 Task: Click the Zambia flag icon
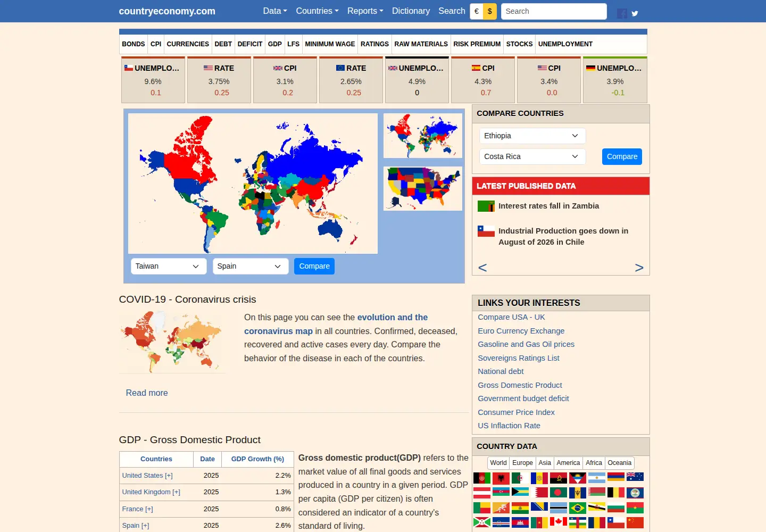pos(486,206)
